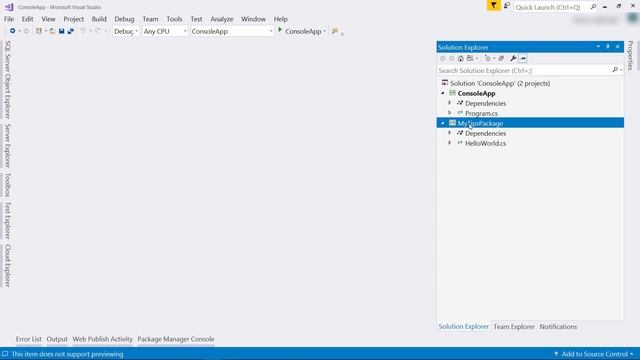640x360 pixels.
Task: Switch to the Notifications tab
Action: [558, 327]
